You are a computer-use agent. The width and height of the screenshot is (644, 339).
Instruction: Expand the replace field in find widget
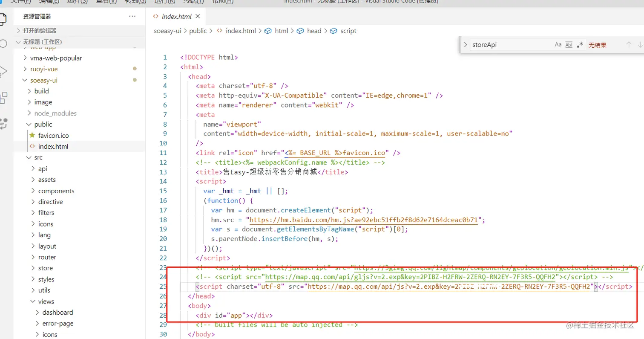point(465,45)
